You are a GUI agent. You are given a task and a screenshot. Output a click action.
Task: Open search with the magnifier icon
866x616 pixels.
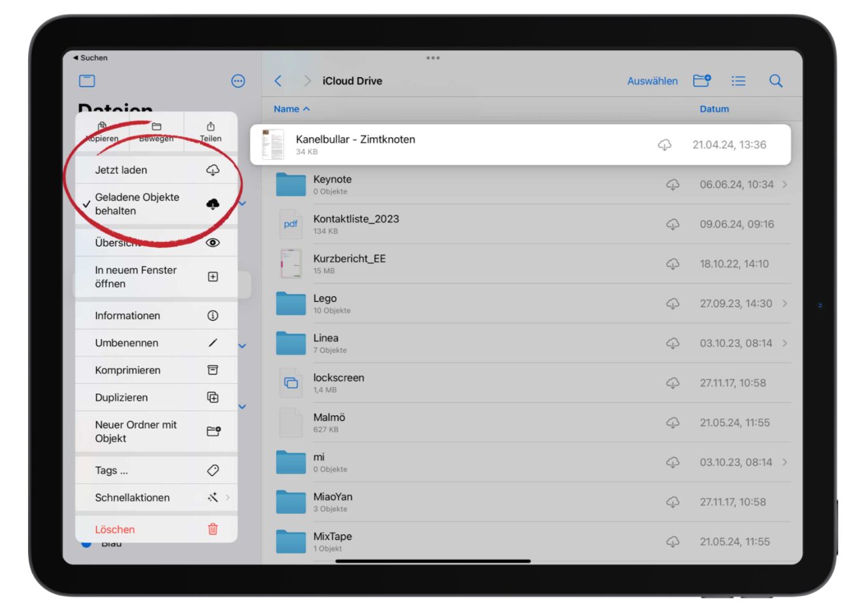(775, 81)
